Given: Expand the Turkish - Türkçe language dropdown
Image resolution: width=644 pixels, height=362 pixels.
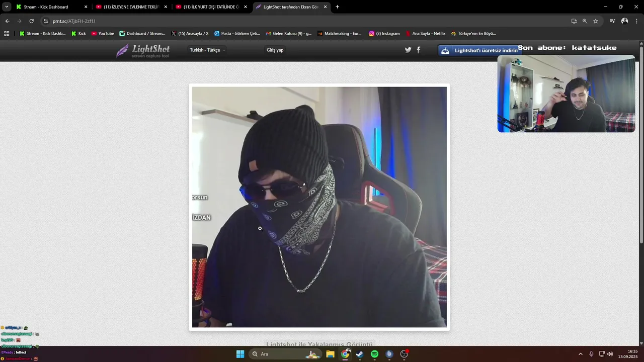Looking at the screenshot, I should coord(207,50).
